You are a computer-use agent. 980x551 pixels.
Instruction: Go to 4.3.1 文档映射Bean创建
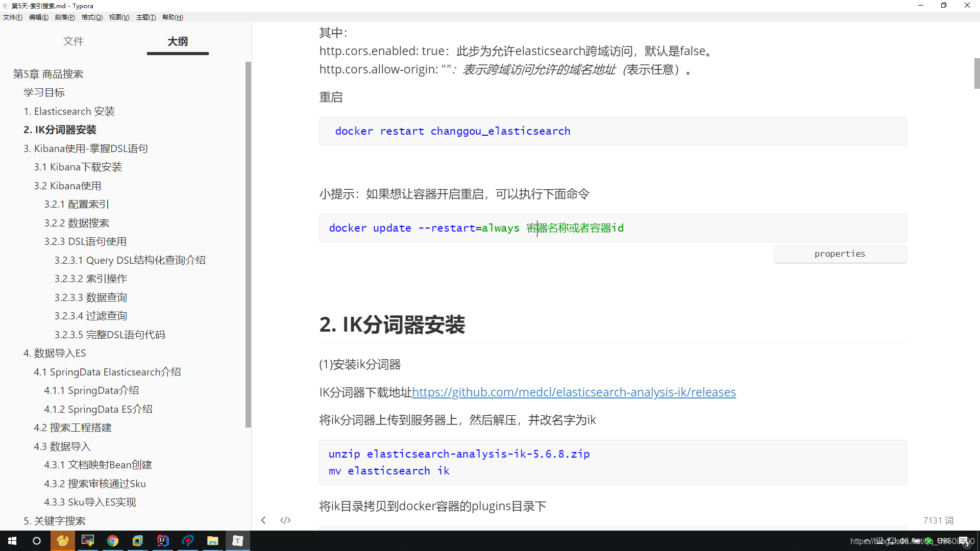pyautogui.click(x=98, y=465)
